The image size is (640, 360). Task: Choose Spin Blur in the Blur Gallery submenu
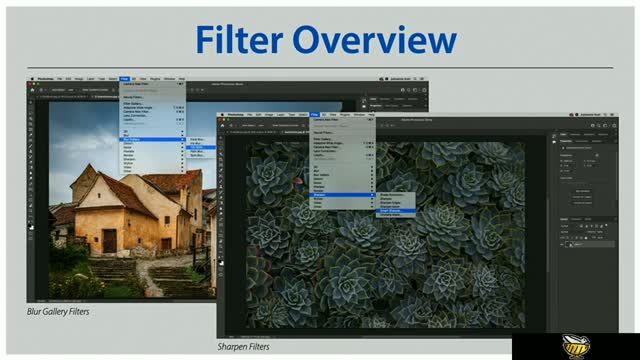click(x=202, y=156)
